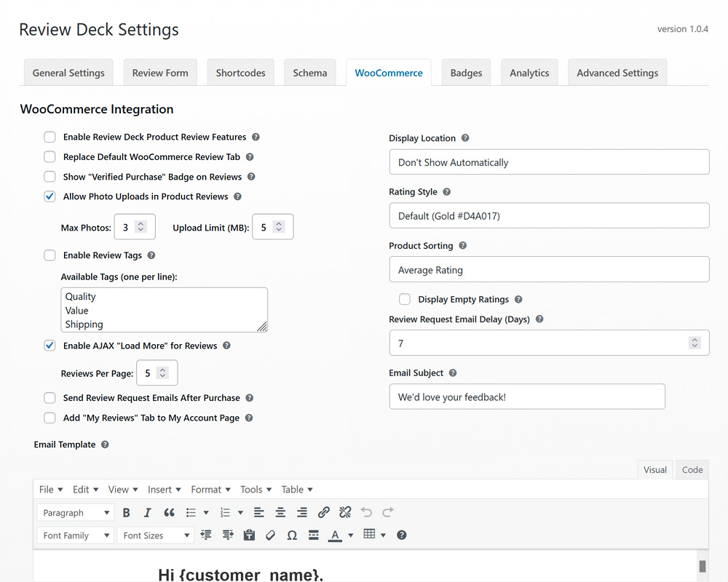Open the Font Family dropdown

75,535
